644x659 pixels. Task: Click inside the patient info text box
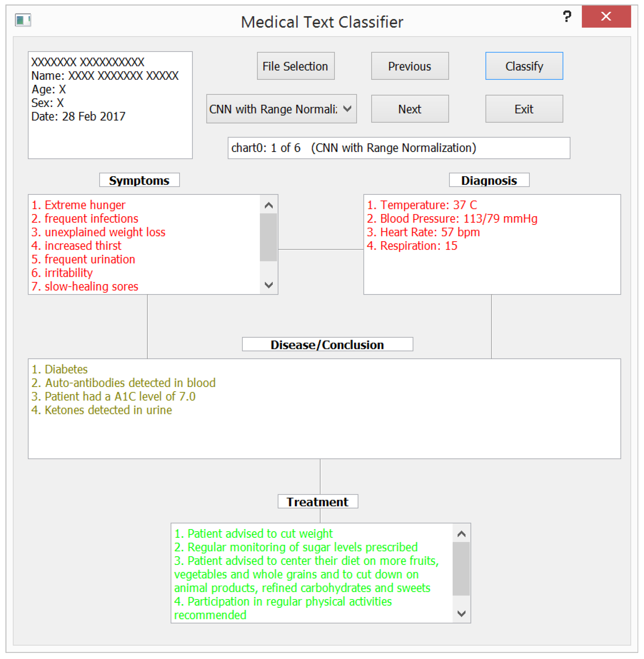(110, 136)
